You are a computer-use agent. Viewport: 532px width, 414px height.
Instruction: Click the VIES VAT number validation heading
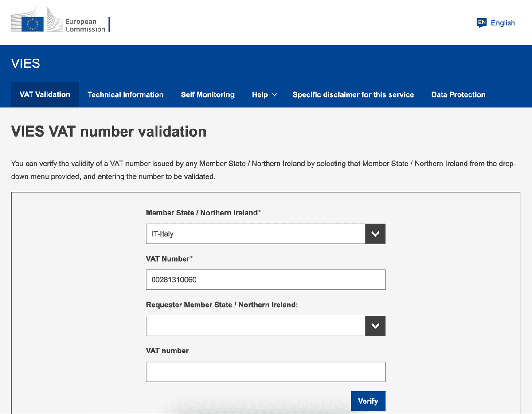tap(109, 131)
